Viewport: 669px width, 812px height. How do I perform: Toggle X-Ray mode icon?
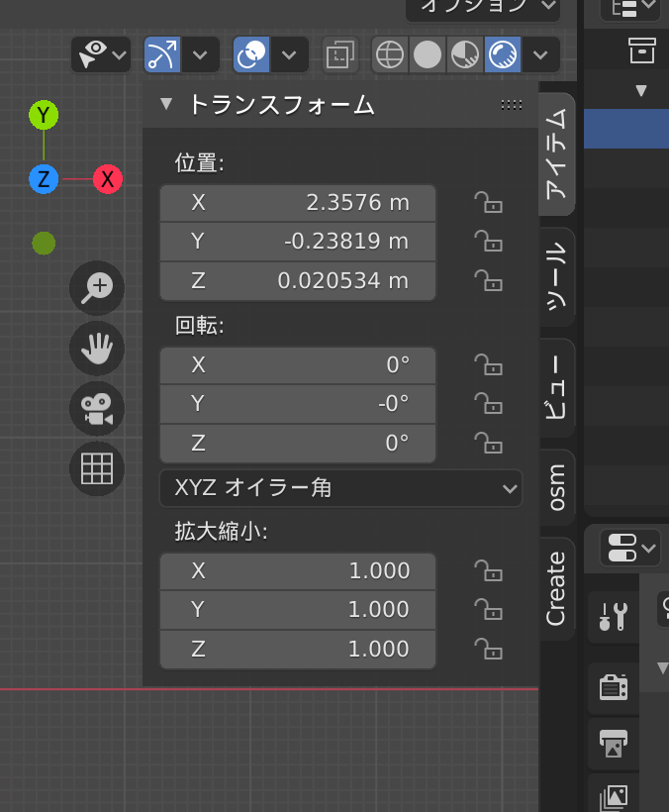[x=339, y=54]
